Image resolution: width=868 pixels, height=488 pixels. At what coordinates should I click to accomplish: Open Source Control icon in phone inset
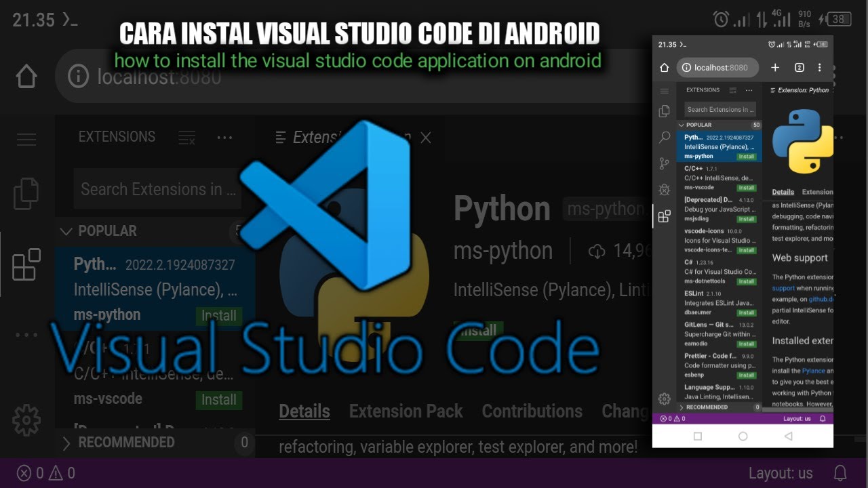[664, 164]
